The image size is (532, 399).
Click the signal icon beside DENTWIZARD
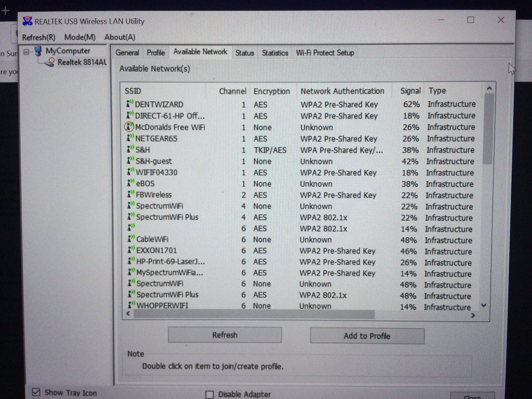pos(130,104)
